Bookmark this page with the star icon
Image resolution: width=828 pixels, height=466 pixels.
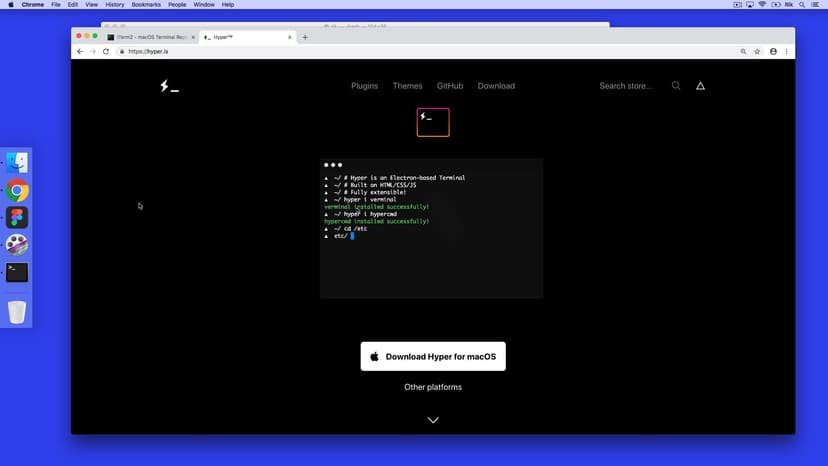(757, 51)
